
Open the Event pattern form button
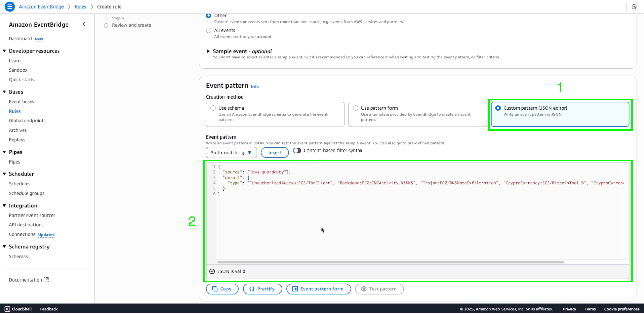click(318, 289)
